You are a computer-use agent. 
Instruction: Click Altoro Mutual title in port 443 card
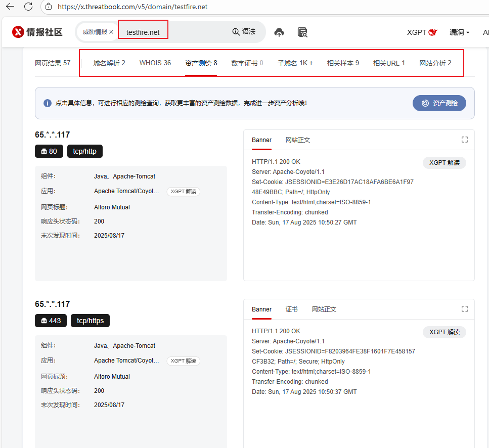tap(112, 377)
